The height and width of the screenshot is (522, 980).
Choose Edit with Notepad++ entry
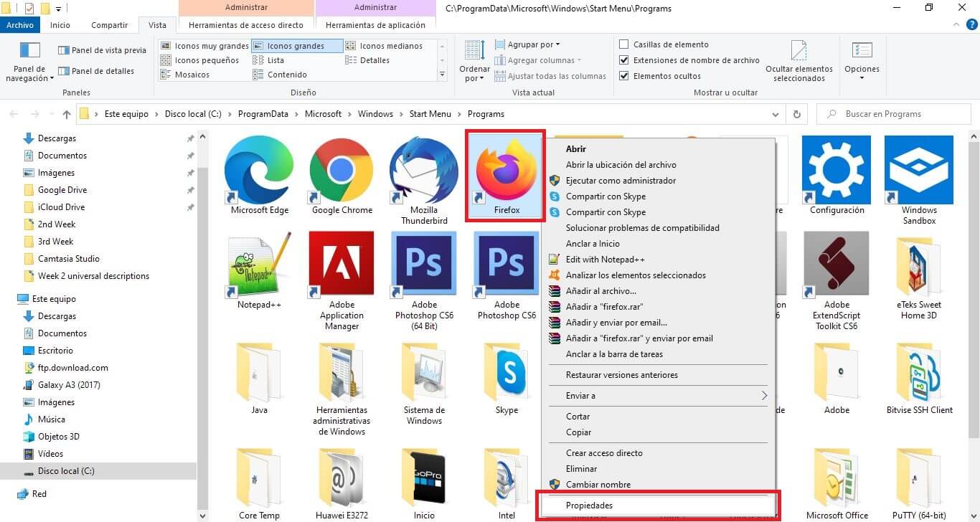pyautogui.click(x=659, y=260)
